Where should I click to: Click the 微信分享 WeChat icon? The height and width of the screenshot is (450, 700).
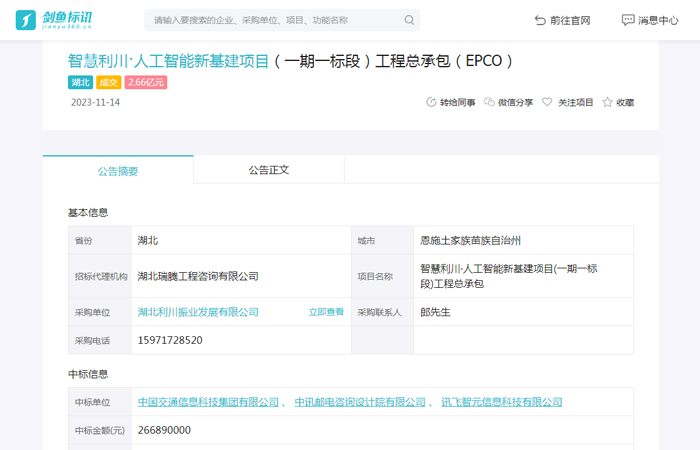coord(489,102)
